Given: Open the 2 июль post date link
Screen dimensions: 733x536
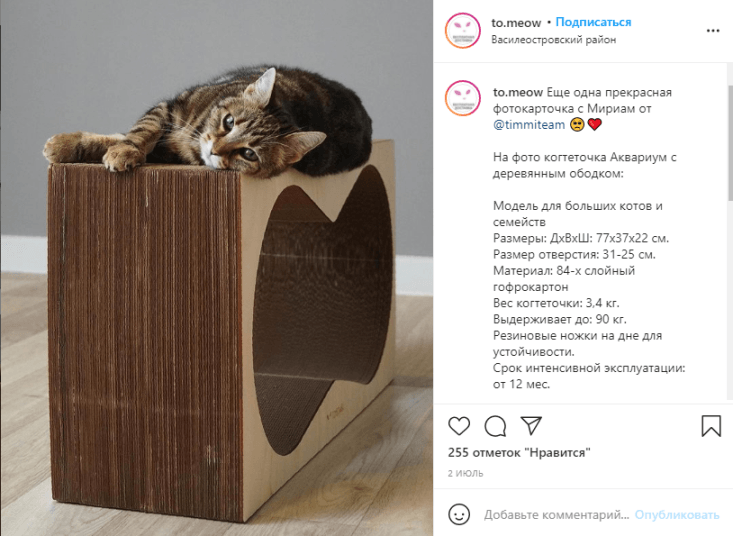Looking at the screenshot, I should click(466, 473).
